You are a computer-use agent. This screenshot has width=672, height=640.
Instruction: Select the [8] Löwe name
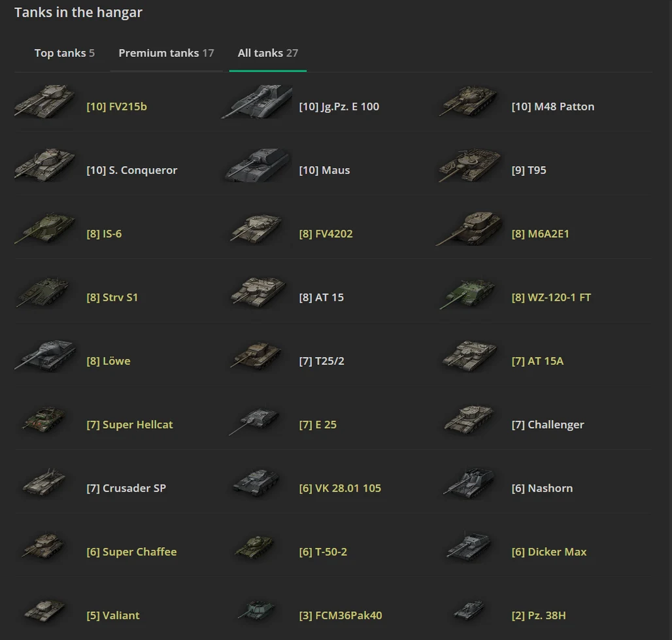pos(109,361)
